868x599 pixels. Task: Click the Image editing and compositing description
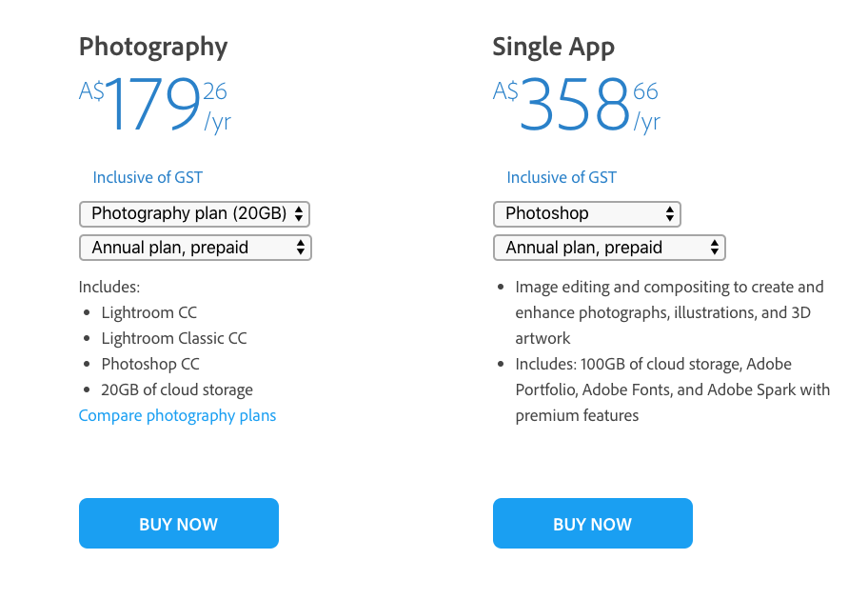click(x=669, y=312)
